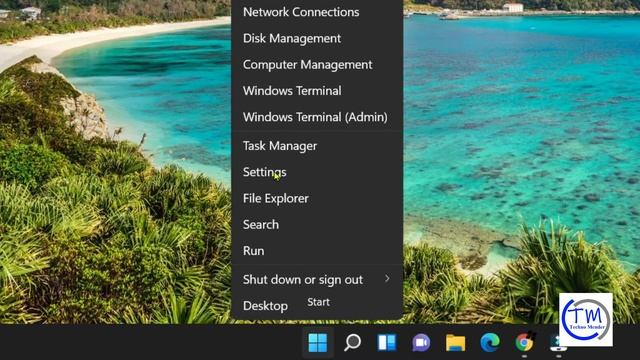Launch Microsoft Edge from taskbar
Image resolution: width=640 pixels, height=360 pixels.
tap(490, 342)
